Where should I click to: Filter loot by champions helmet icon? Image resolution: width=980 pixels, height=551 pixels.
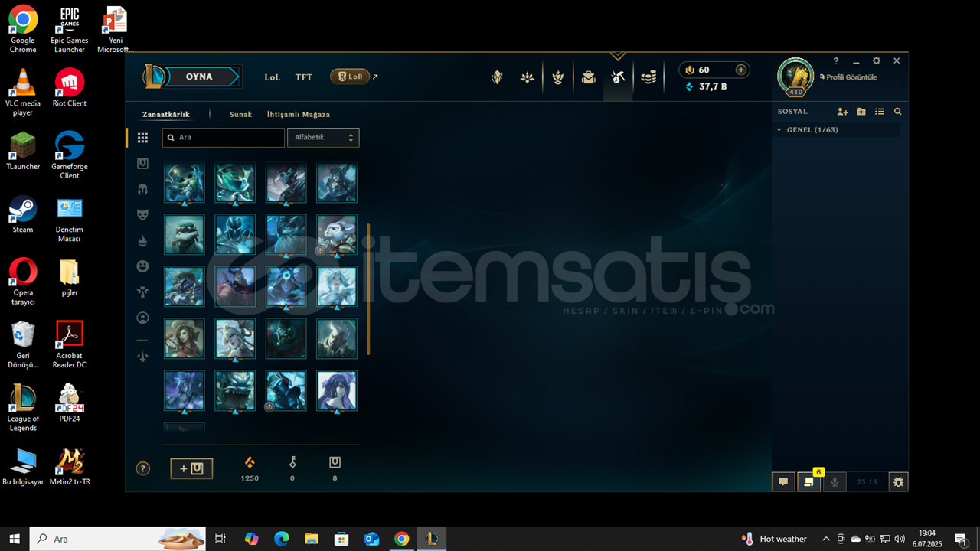pyautogui.click(x=142, y=189)
